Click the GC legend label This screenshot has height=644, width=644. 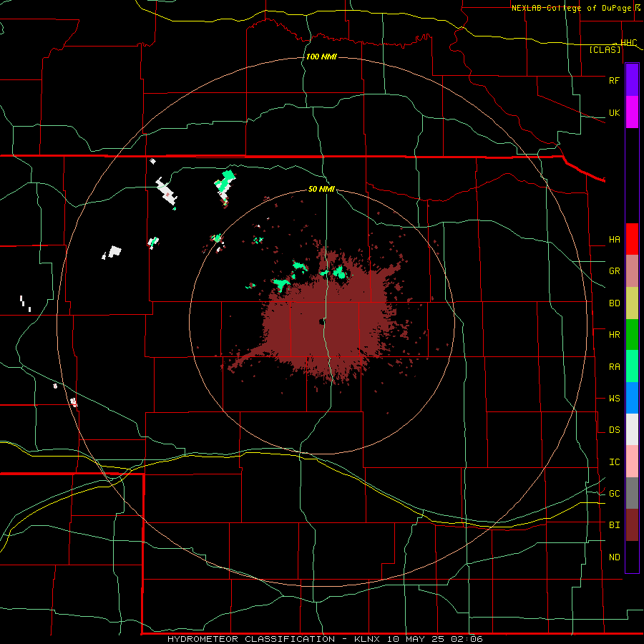[614, 494]
